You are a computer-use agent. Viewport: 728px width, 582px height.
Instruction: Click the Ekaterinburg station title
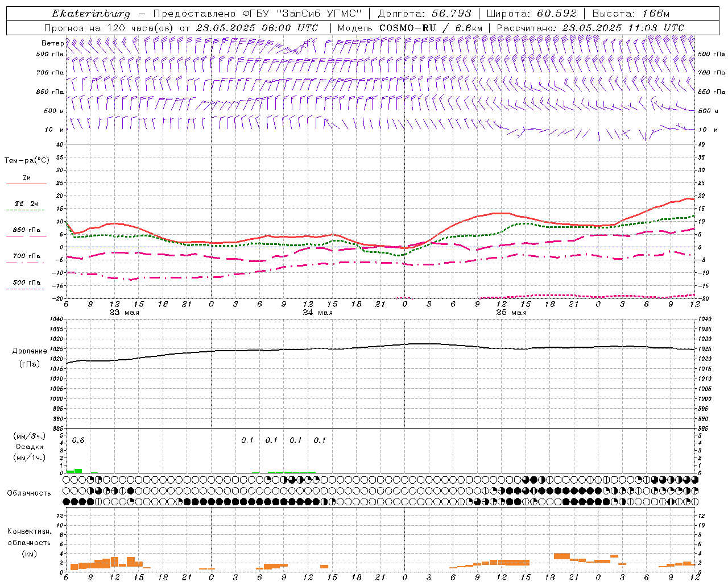tap(91, 14)
